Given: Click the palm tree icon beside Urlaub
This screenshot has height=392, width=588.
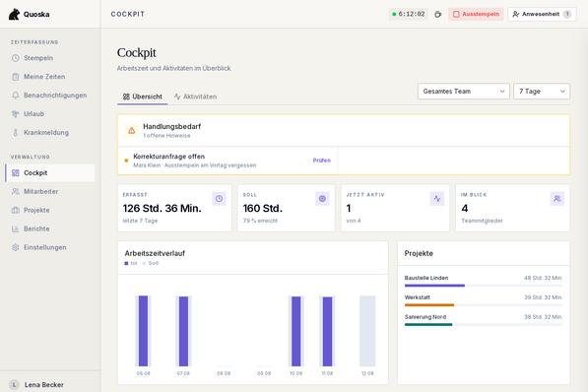Looking at the screenshot, I should [16, 114].
